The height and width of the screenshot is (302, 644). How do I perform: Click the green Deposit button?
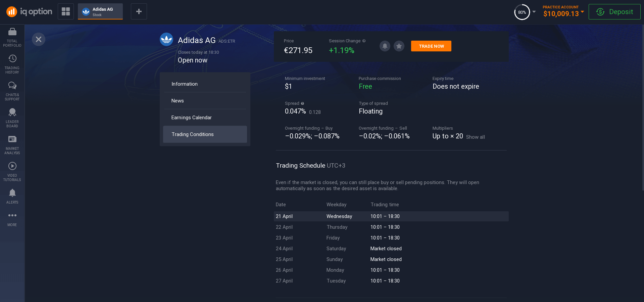(614, 12)
